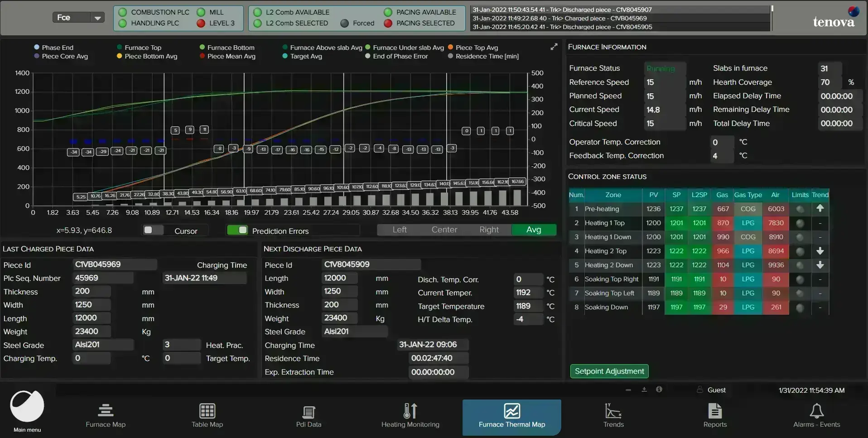Click the Soaking Down limits indicator
Viewport: 868px width, 438px height.
click(x=800, y=308)
